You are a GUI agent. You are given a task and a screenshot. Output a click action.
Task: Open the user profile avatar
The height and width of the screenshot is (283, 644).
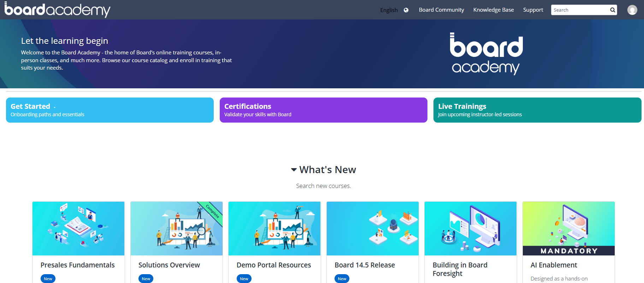click(x=632, y=10)
